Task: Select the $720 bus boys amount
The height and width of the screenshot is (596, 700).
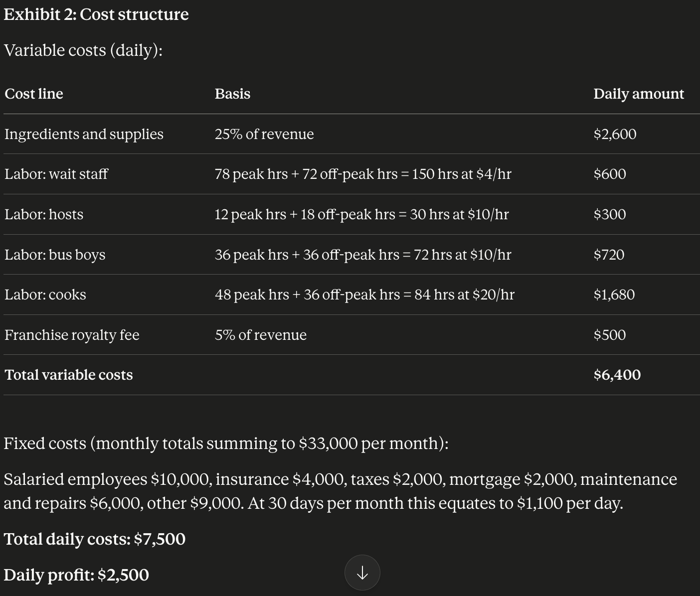Action: 609,255
